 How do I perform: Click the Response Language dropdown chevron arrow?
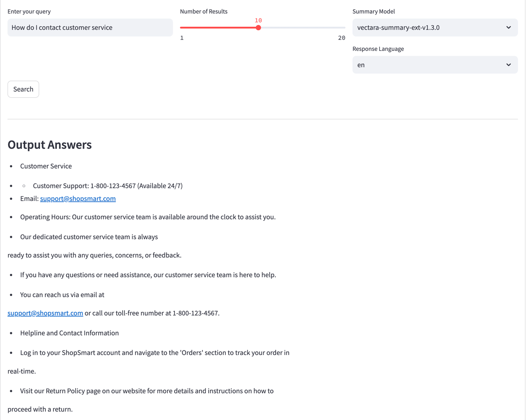(508, 65)
